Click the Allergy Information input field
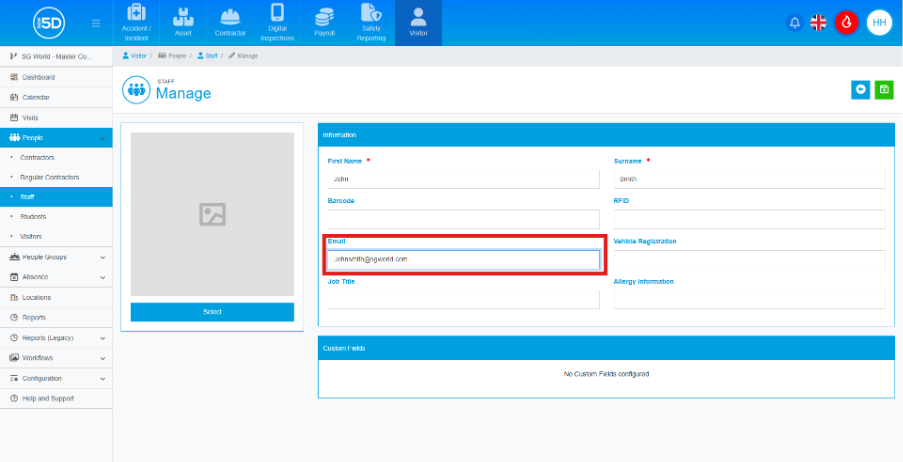Image resolution: width=903 pixels, height=462 pixels. point(749,300)
